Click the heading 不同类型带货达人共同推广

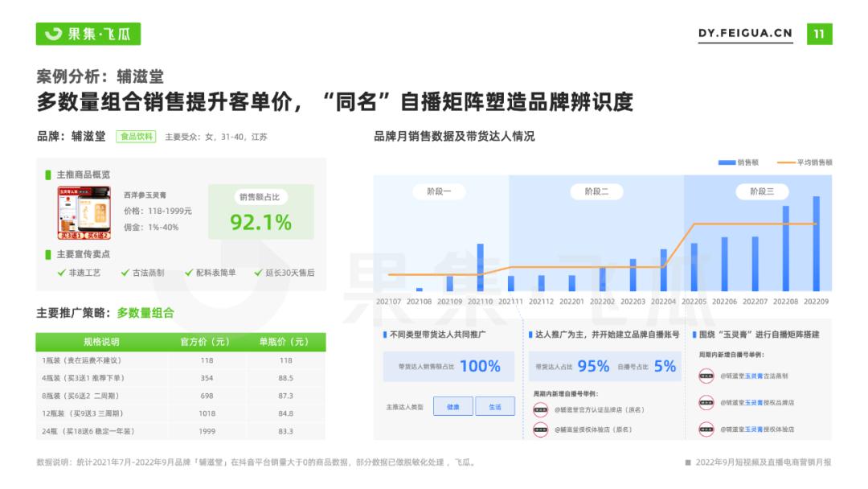point(438,335)
